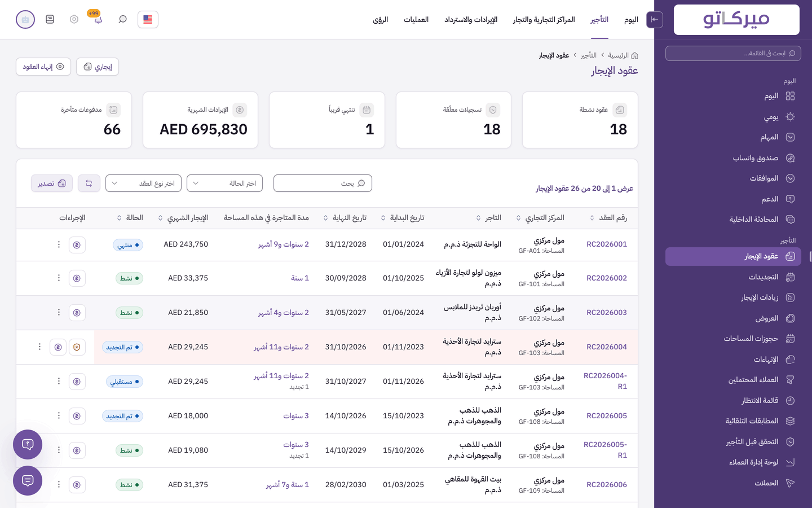Screen dimensions: 812x508
Task: Open التجديدات in the sidebar
Action: coord(733,277)
